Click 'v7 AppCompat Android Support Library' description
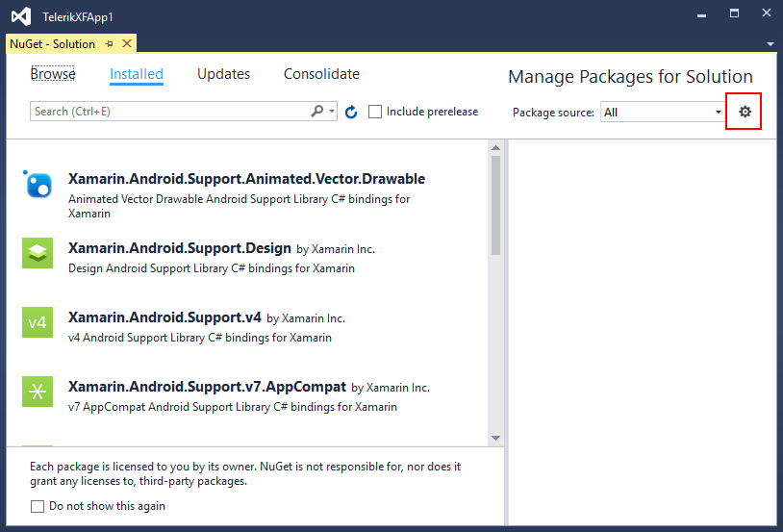This screenshot has width=783, height=532. [x=233, y=407]
